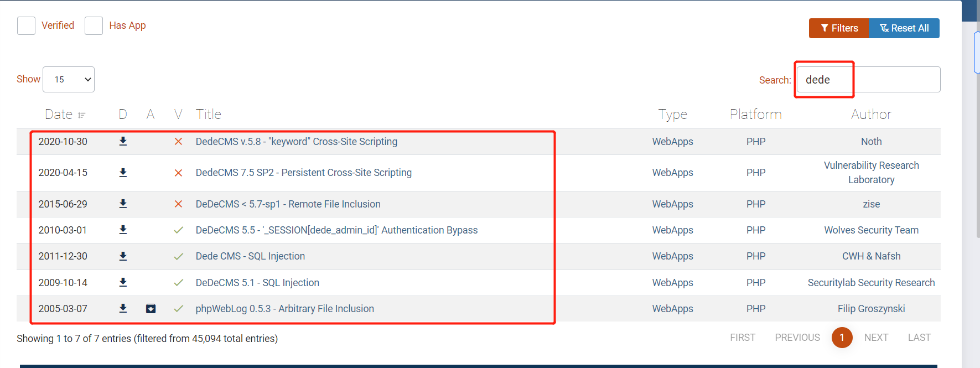Image resolution: width=980 pixels, height=368 pixels.
Task: Click the date 2010-03-01
Action: [63, 230]
